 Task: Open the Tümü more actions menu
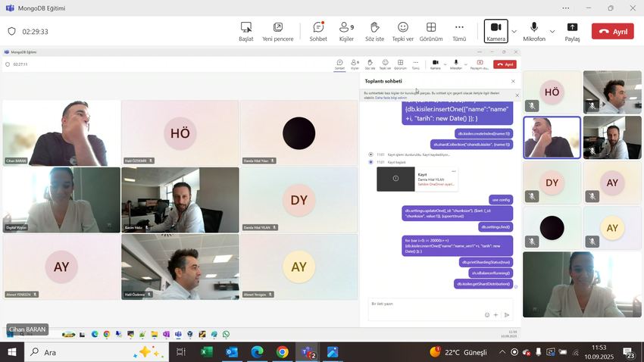coord(459,32)
